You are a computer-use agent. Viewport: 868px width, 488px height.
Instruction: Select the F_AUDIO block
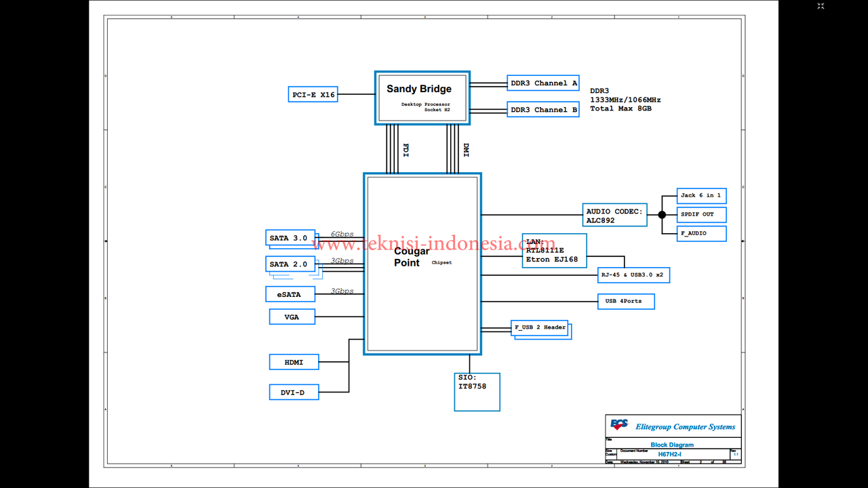click(x=701, y=233)
